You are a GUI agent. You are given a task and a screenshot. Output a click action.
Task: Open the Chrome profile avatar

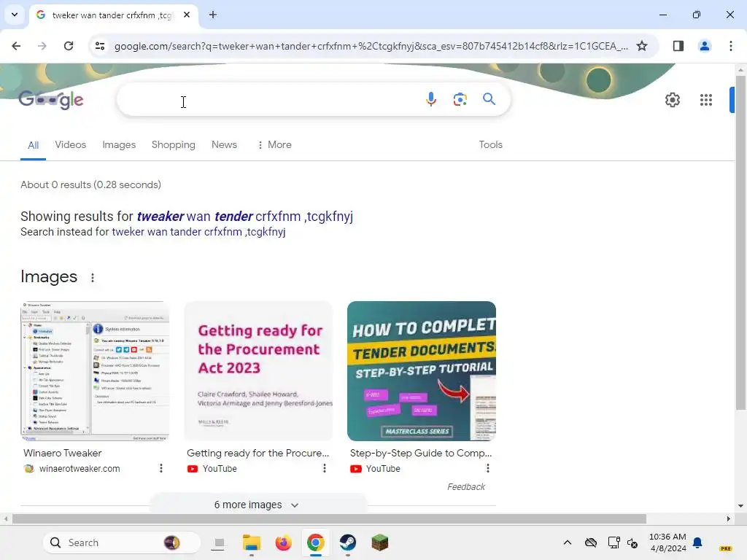click(704, 46)
